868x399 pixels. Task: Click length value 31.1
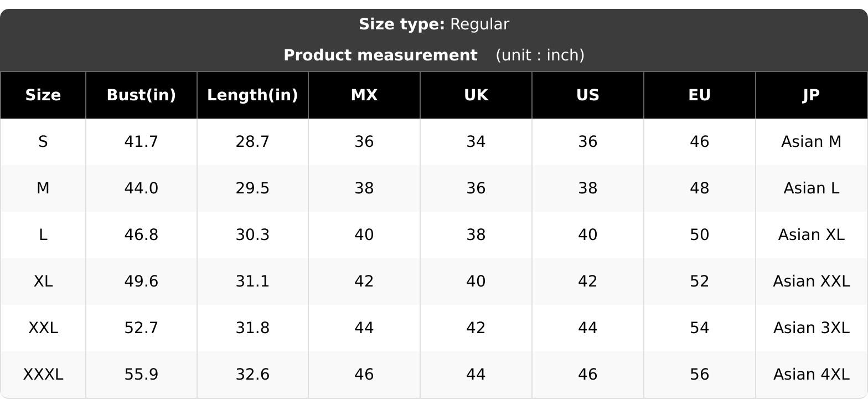pyautogui.click(x=252, y=282)
